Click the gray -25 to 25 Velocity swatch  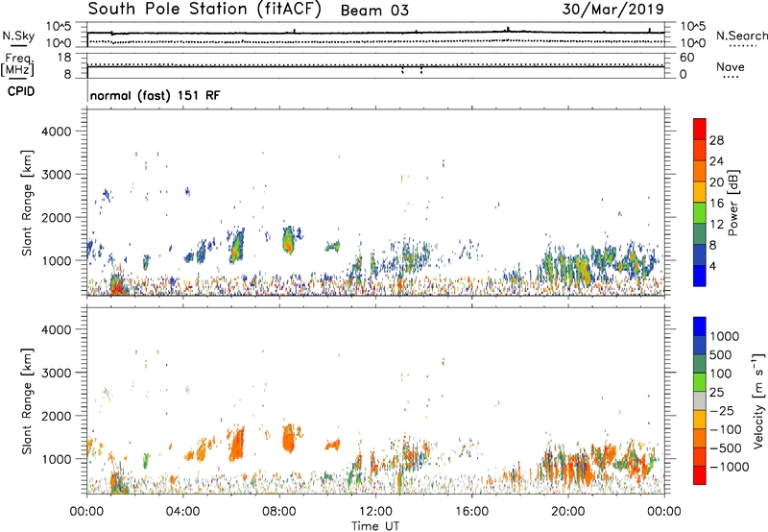tap(700, 400)
